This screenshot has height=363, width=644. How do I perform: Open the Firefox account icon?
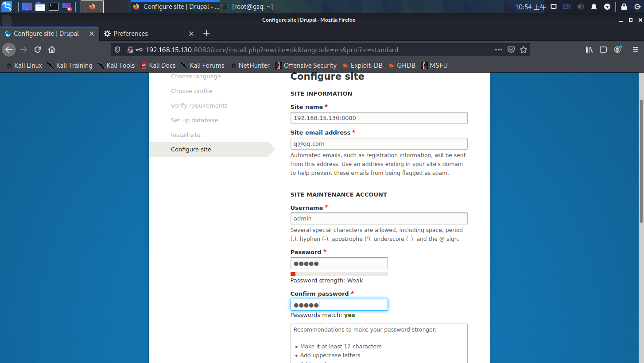click(x=617, y=50)
